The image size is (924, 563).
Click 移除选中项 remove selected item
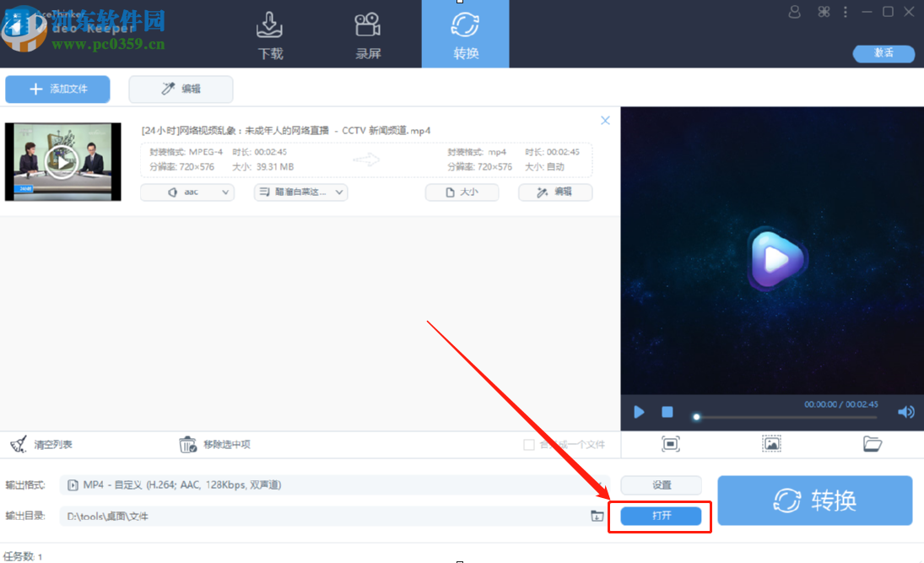215,445
